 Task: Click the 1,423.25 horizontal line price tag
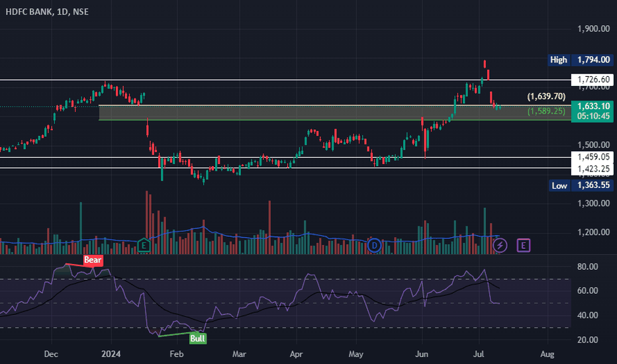click(x=593, y=169)
